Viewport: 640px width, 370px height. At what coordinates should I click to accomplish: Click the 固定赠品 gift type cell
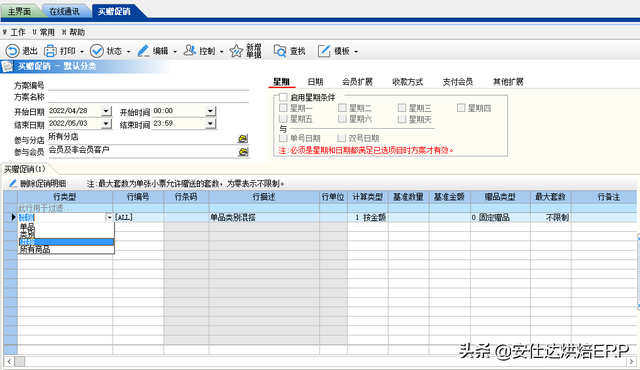click(x=500, y=217)
